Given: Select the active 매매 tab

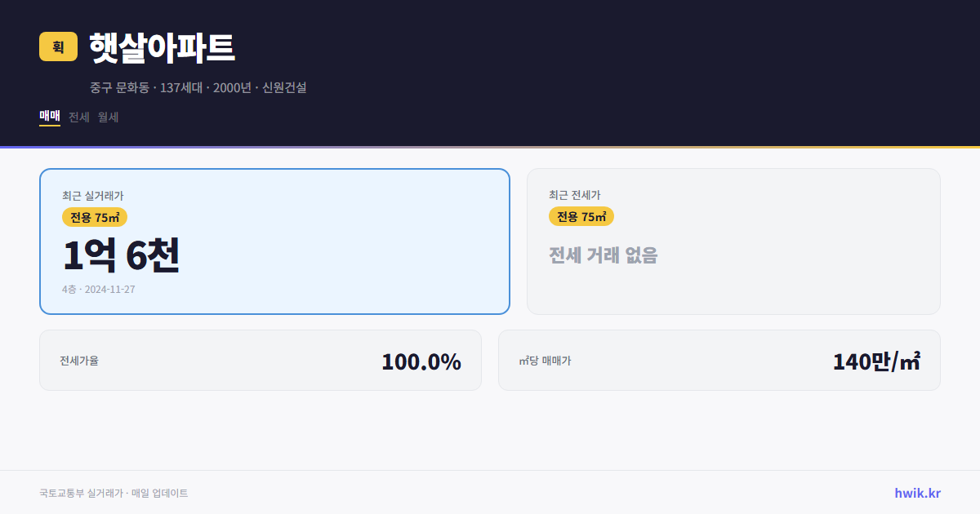Looking at the screenshot, I should (x=48, y=117).
